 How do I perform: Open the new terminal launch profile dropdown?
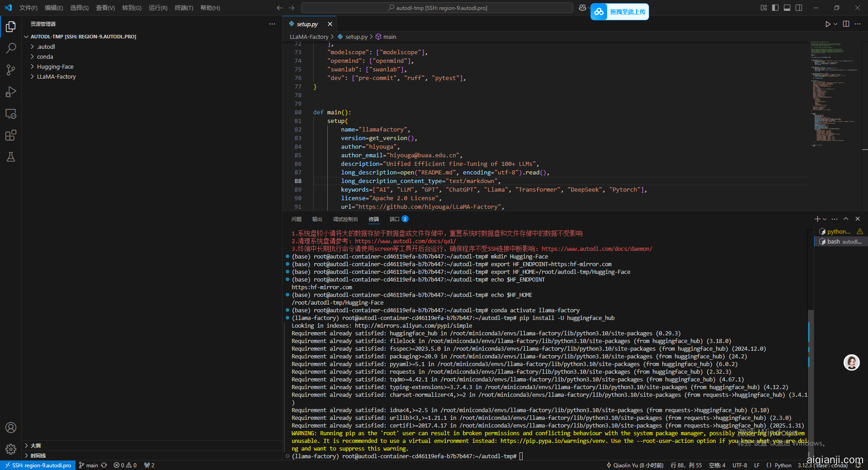pos(825,219)
